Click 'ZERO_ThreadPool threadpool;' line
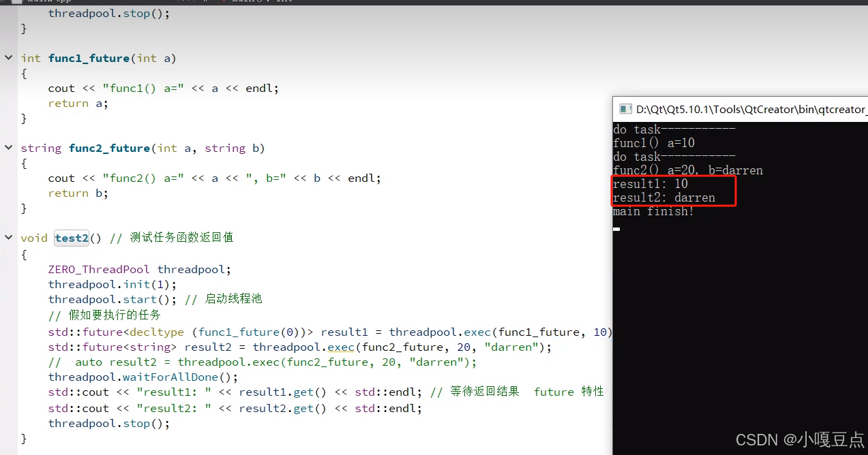The height and width of the screenshot is (455, 868). 140,270
